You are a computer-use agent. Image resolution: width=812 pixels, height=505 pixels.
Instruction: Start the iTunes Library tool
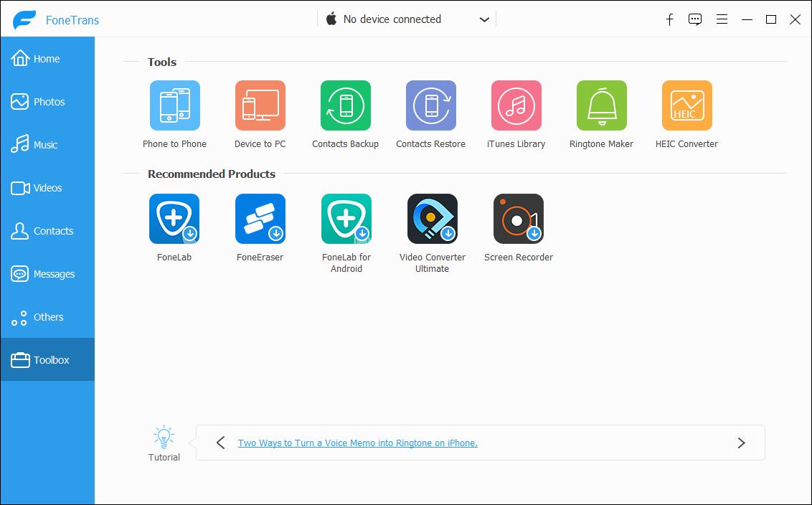coord(516,105)
